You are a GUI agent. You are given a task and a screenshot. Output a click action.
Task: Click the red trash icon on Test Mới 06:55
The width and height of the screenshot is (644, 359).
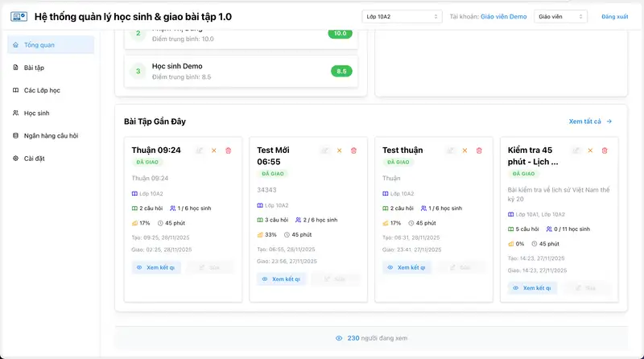click(353, 151)
